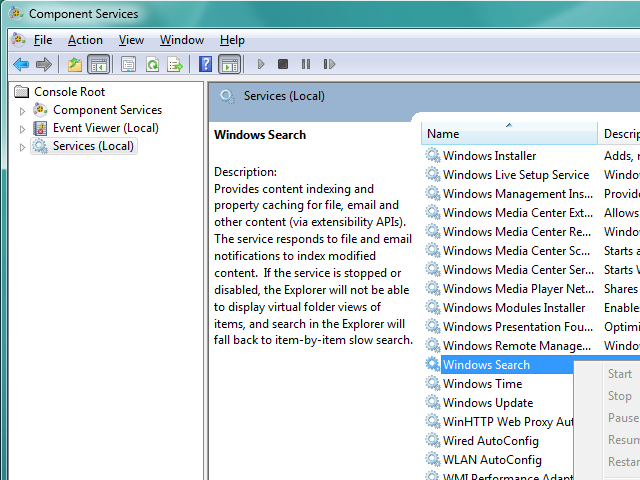Viewport: 640px width, 480px height.
Task: Select Console Root in the tree
Action: coord(69,92)
